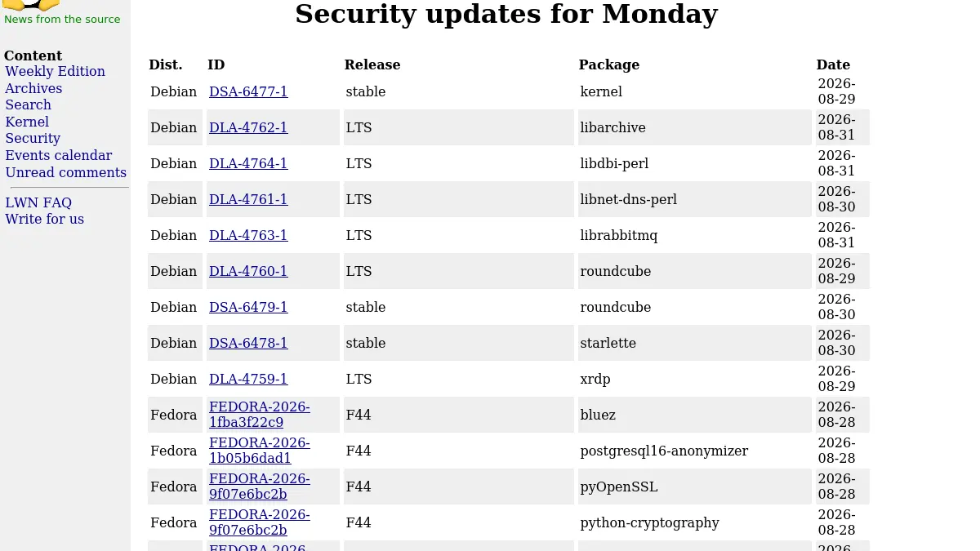Open advisory DLA-4764-1 for libdbi-perl
This screenshot has height=551, width=980.
248,163
